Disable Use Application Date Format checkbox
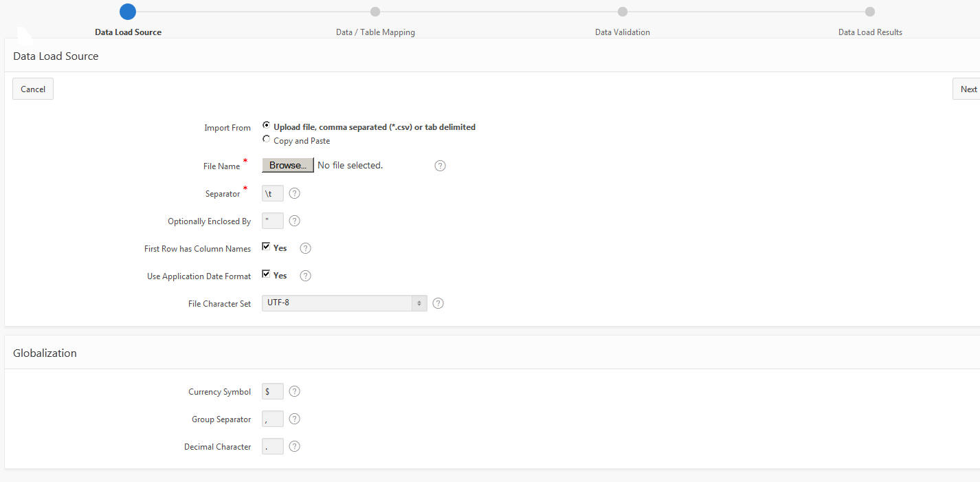This screenshot has height=482, width=980. (266, 274)
